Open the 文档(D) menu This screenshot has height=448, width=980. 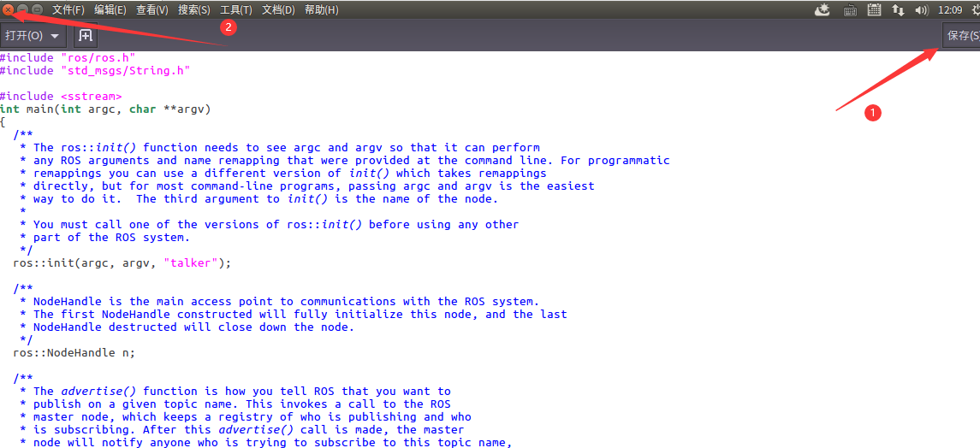(x=278, y=10)
